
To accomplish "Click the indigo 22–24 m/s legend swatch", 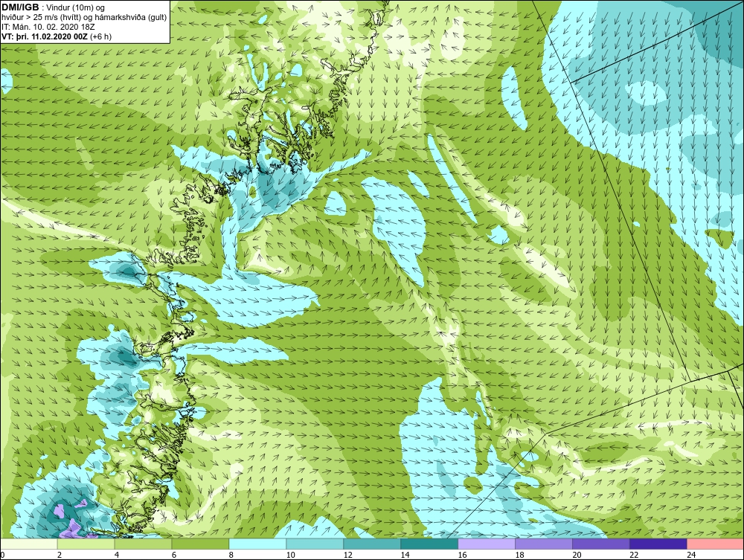I will point(658,544).
